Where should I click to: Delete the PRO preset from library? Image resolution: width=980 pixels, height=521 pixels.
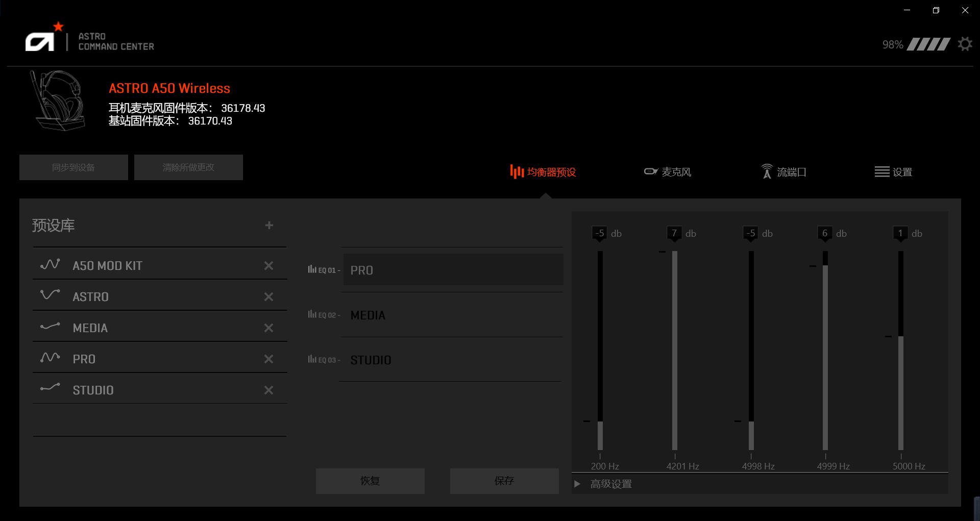tap(268, 359)
